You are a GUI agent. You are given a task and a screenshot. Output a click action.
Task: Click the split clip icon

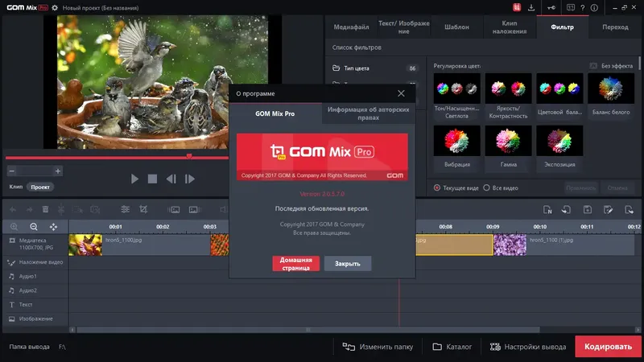tap(61, 210)
